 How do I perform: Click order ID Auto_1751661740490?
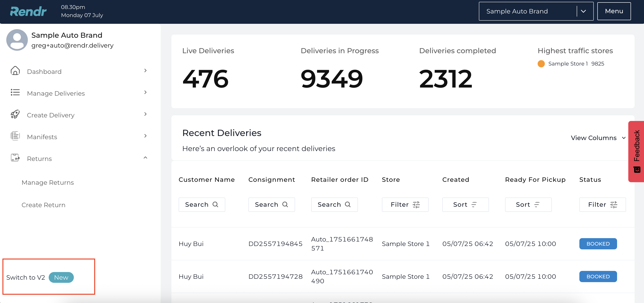[x=342, y=276]
